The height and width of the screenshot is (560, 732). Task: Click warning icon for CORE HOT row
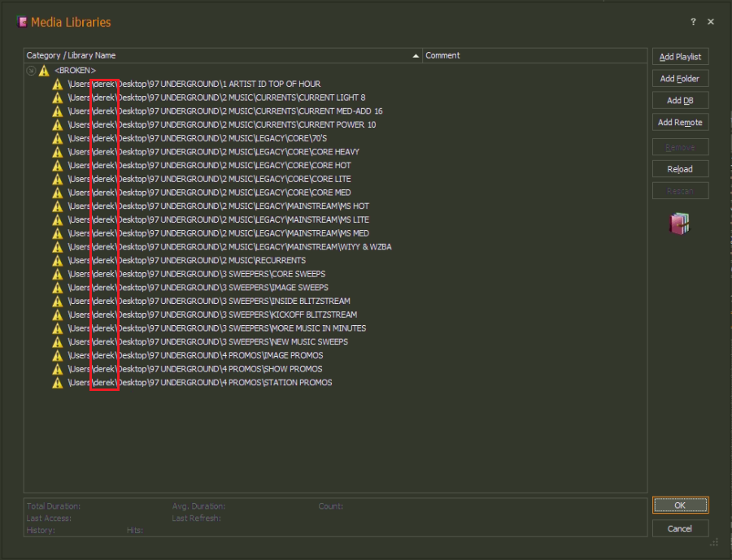pos(58,165)
